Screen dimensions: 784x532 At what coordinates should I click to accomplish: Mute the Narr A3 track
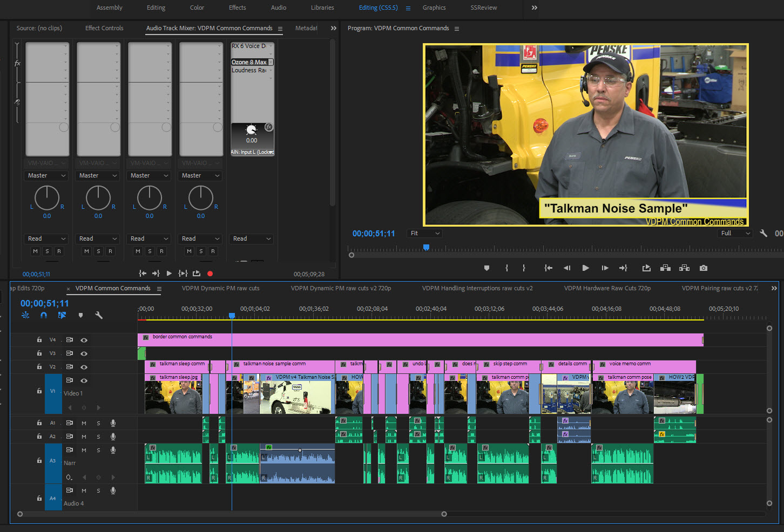click(x=84, y=450)
